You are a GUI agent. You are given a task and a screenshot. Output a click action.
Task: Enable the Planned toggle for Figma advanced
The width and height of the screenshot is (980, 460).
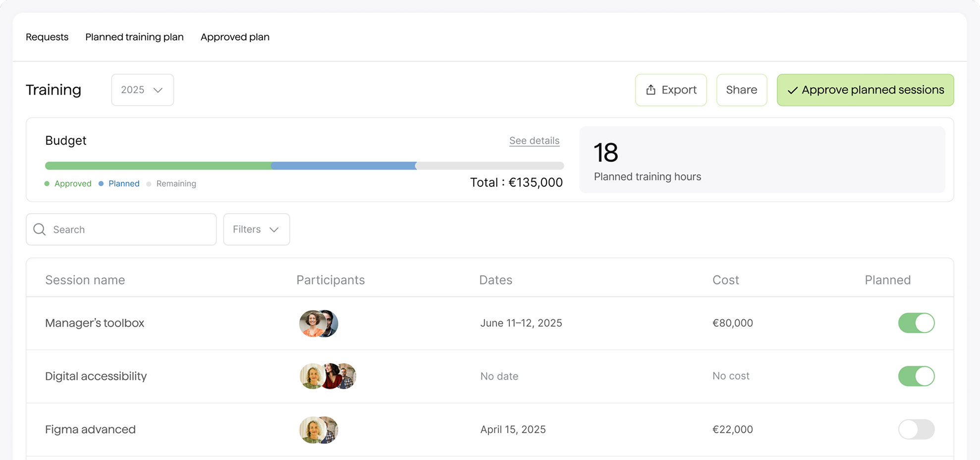(916, 429)
